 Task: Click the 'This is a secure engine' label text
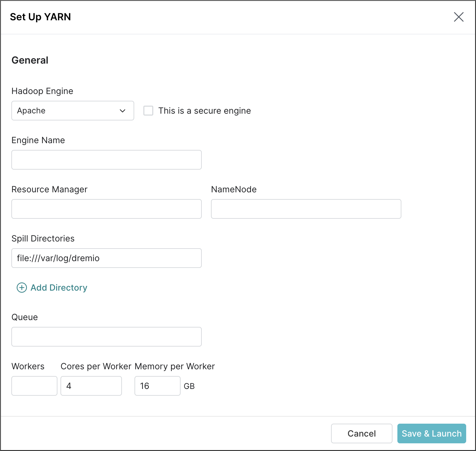click(x=205, y=111)
